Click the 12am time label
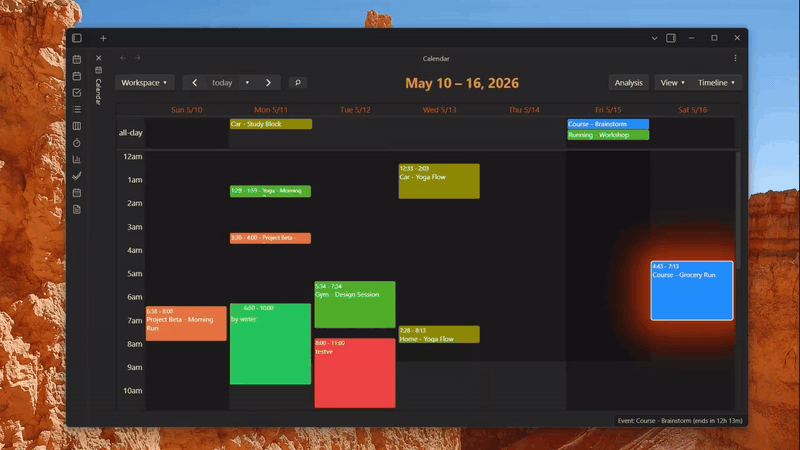The height and width of the screenshot is (450, 800). [x=133, y=157]
